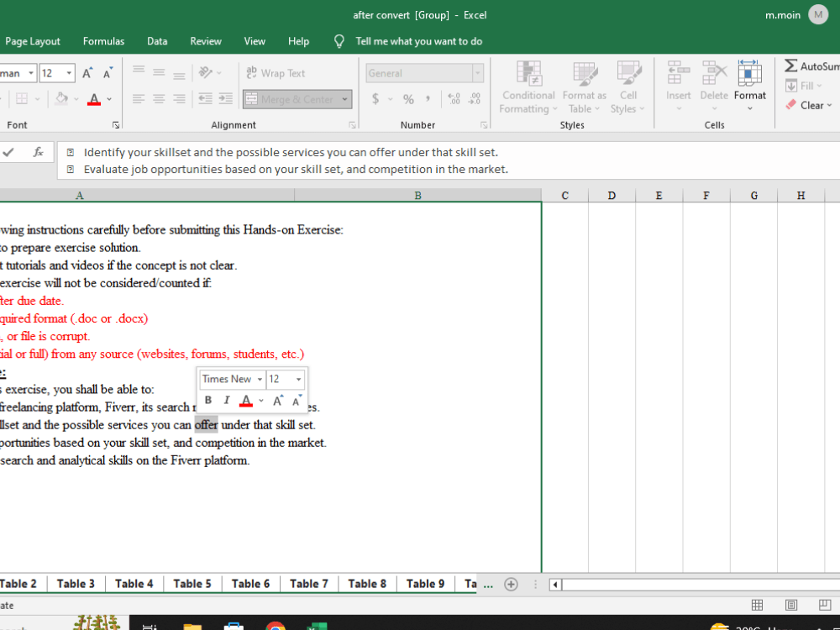Image resolution: width=840 pixels, height=630 pixels.
Task: Open the General number format dropdown
Action: point(477,72)
